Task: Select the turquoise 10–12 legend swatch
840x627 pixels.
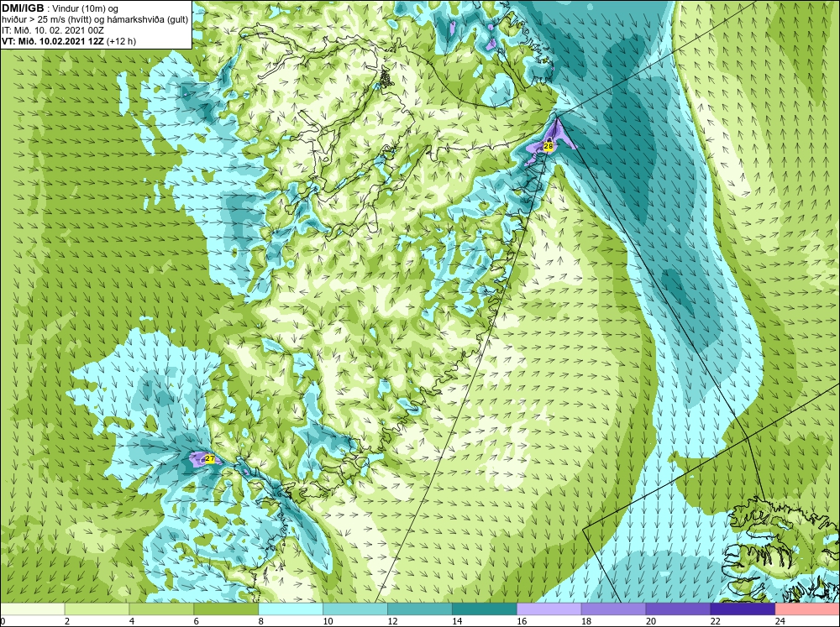Action: (355, 609)
